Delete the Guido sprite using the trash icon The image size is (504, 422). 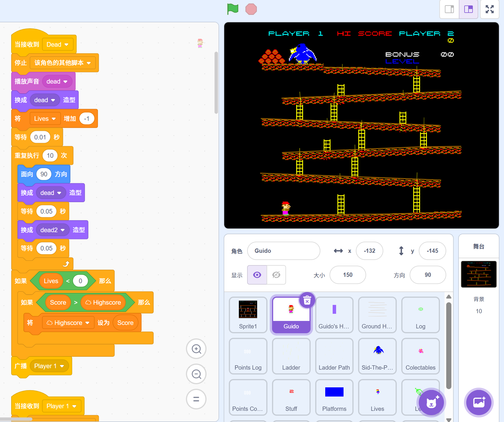(x=307, y=301)
